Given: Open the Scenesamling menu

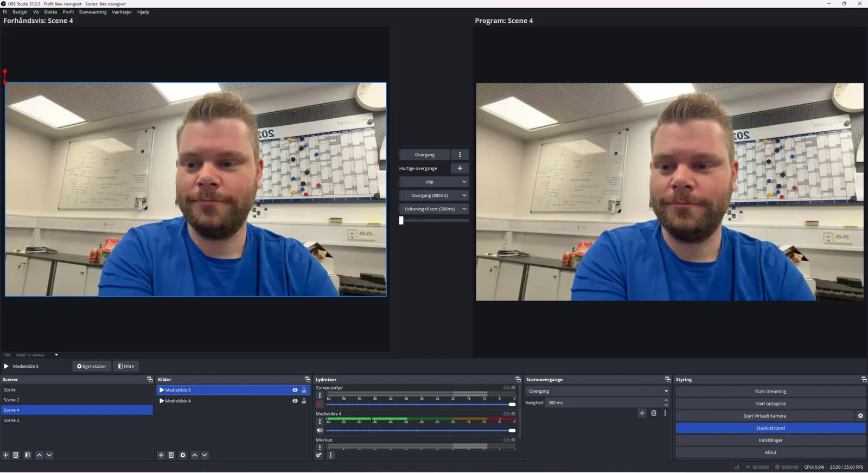Looking at the screenshot, I should 93,12.
